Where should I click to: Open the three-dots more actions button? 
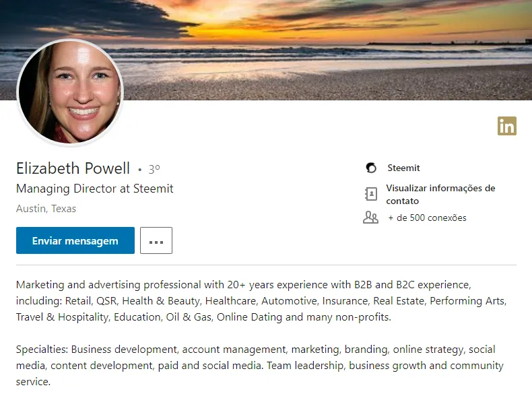point(156,240)
